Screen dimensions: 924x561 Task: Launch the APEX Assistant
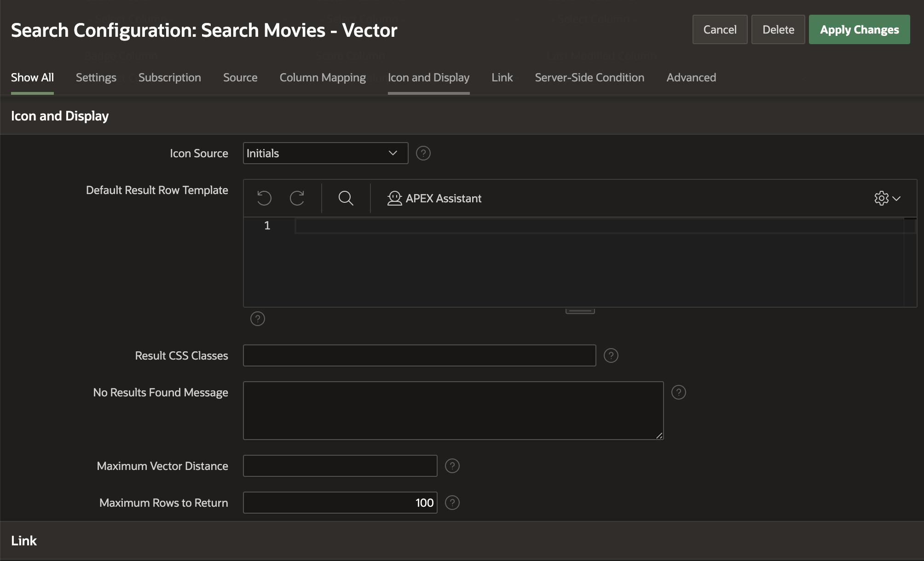click(x=434, y=198)
